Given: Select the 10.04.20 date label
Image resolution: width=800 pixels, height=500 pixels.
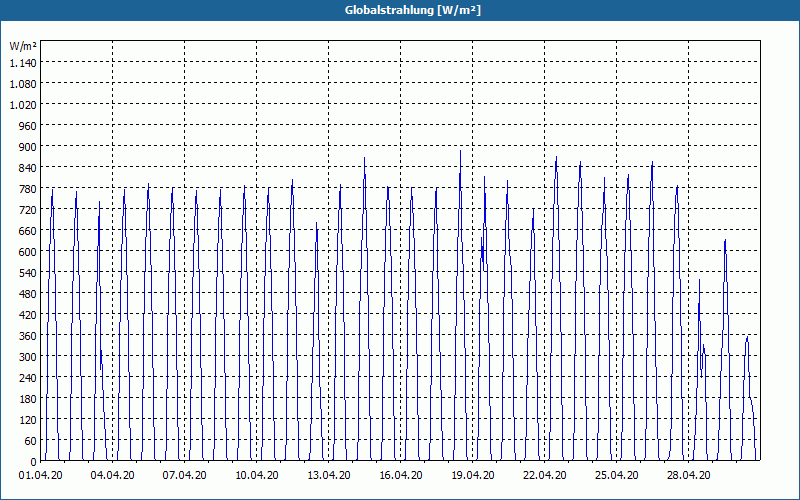Looking at the screenshot, I should point(257,476).
